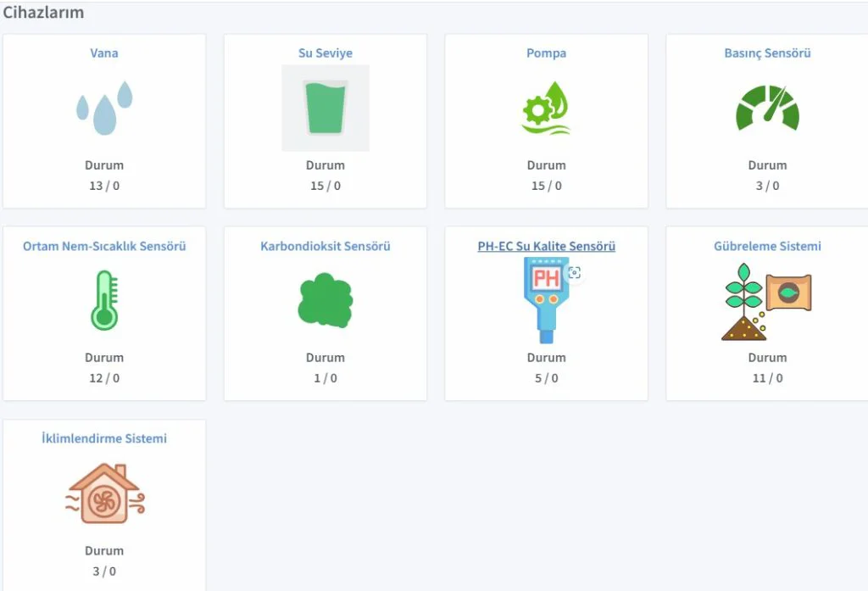
Task: Open the Gübreleme Sistemi title link
Action: [767, 247]
